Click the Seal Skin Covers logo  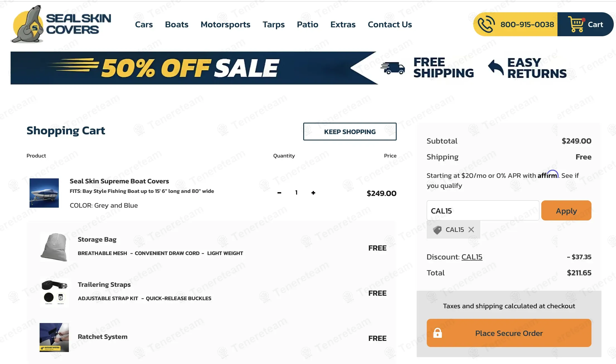(x=61, y=24)
